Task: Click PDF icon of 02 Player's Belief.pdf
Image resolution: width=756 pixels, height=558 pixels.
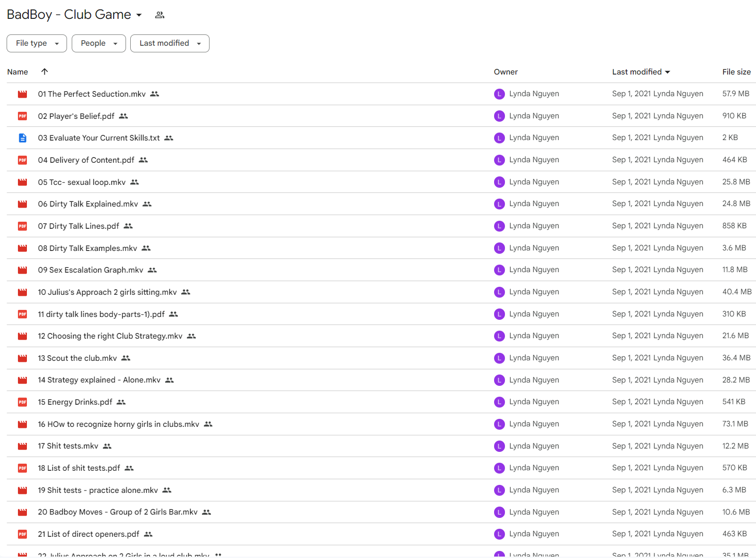Action: (x=22, y=116)
